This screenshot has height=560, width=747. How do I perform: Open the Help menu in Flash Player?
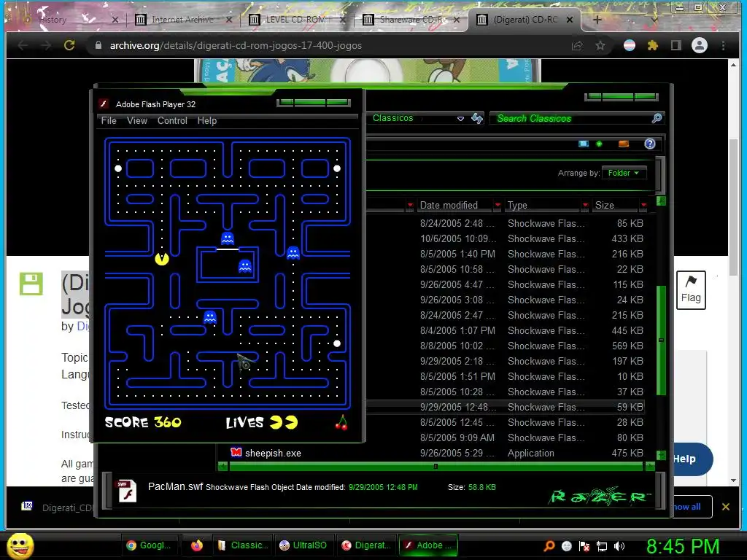click(206, 120)
